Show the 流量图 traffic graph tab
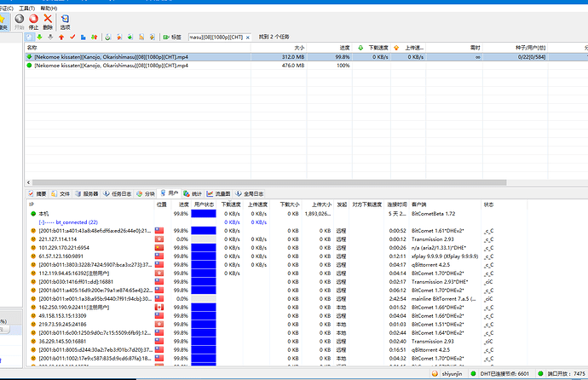The height and width of the screenshot is (380, 588). pos(219,193)
